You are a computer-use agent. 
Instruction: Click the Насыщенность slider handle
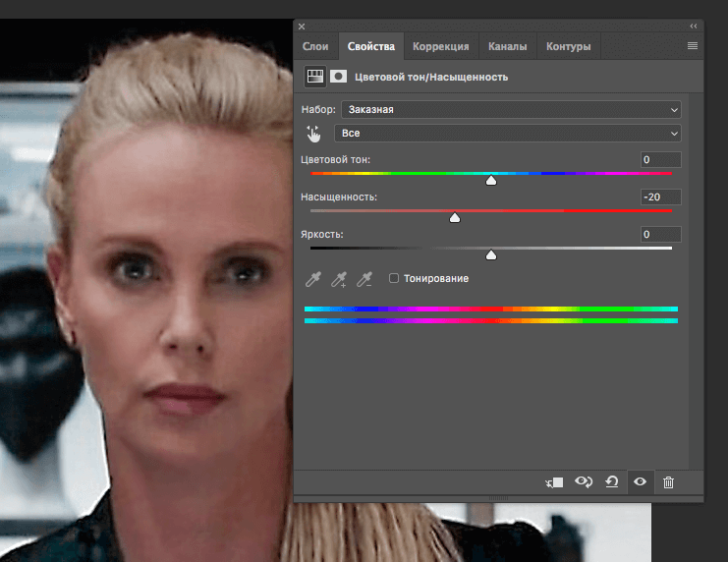pos(455,217)
